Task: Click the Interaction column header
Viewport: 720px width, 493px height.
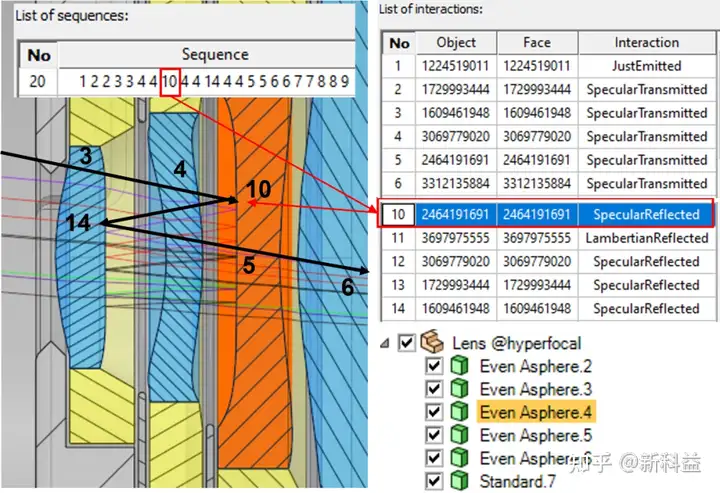Action: pos(647,43)
